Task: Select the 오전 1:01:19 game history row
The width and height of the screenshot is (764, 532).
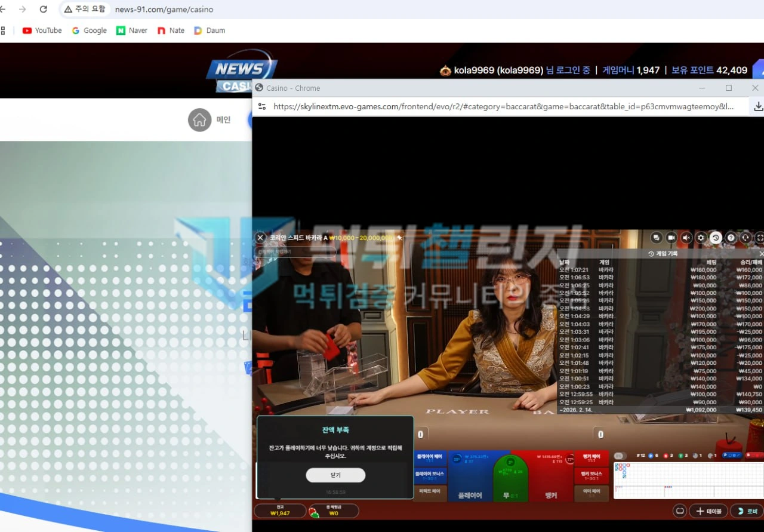Action: pyautogui.click(x=661, y=371)
